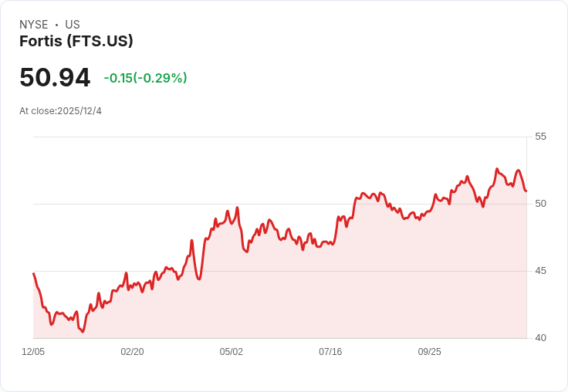568x392 pixels.
Task: Select the 09/25 date on x-axis
Action: pyautogui.click(x=429, y=352)
